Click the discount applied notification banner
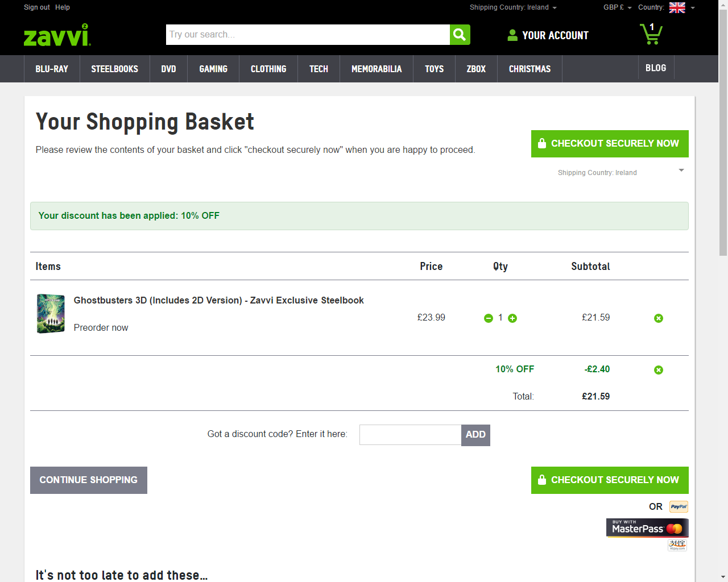 (x=359, y=216)
